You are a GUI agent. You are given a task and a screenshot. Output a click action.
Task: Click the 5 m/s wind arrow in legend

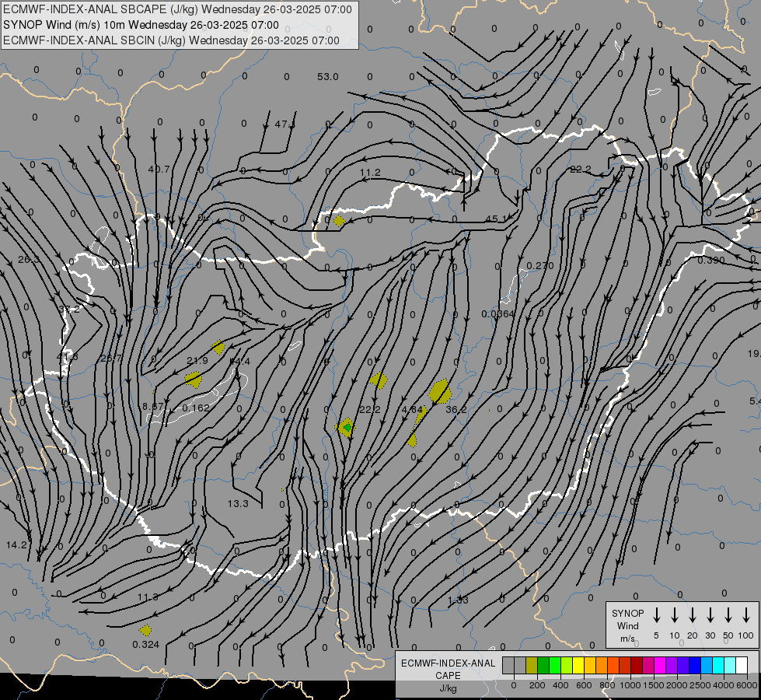(x=656, y=615)
